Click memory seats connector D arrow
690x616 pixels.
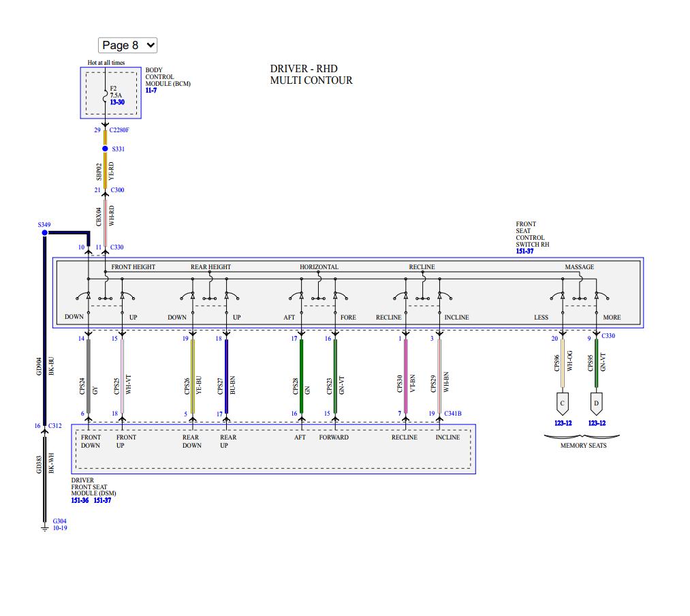pos(597,403)
